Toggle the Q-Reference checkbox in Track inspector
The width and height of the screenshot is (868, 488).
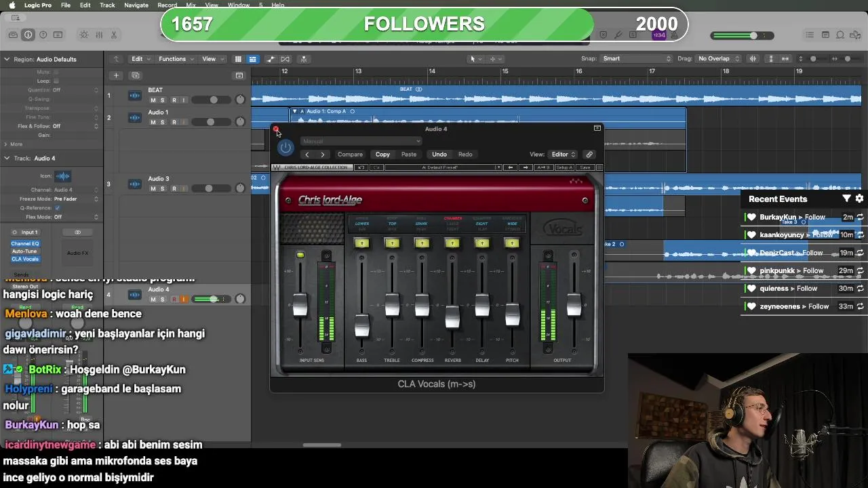57,208
